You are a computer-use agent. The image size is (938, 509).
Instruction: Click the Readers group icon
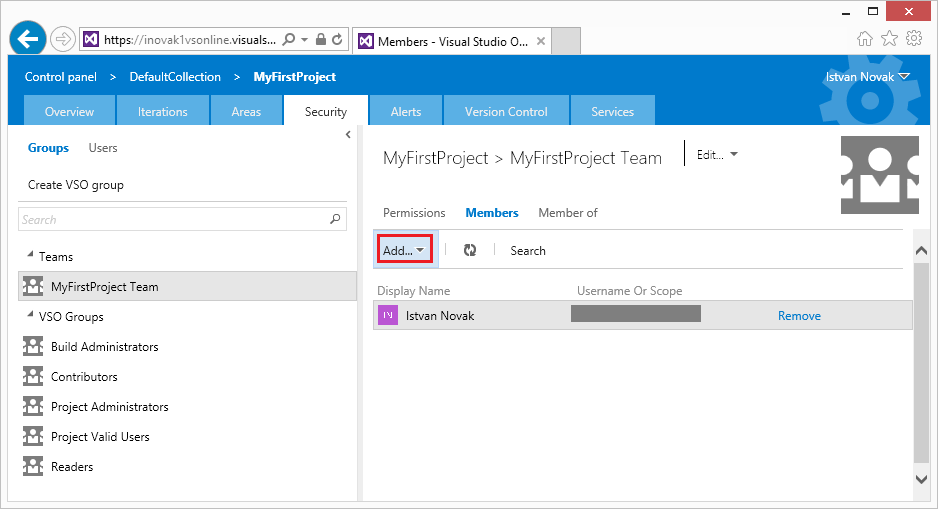33,466
